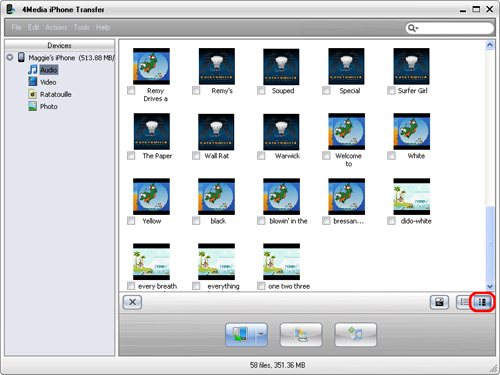Click Maggie's iPhone device icon
The height and width of the screenshot is (375, 500).
coord(21,57)
